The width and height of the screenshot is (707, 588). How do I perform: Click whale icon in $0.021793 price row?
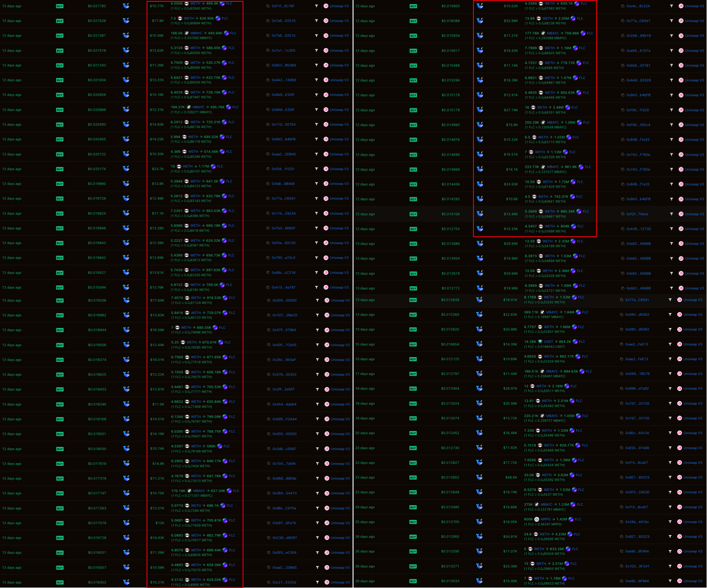[126, 6]
